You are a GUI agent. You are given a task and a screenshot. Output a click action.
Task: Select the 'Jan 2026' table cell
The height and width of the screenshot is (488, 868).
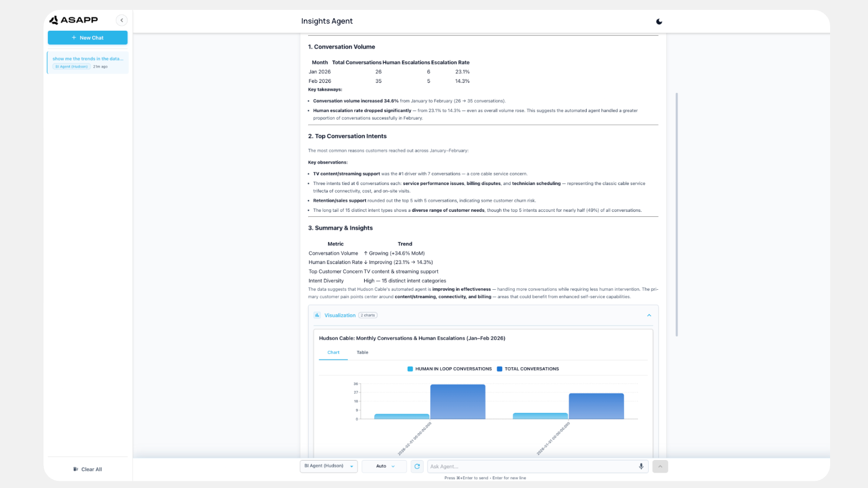(x=320, y=72)
